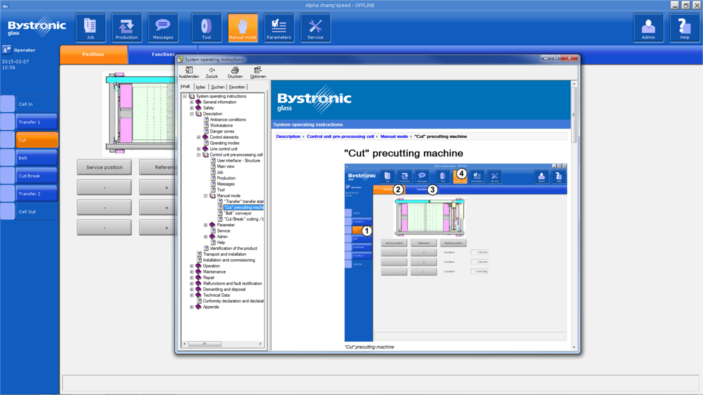Image resolution: width=703 pixels, height=396 pixels.
Task: Expand Control elements tree node
Action: pyautogui.click(x=199, y=137)
